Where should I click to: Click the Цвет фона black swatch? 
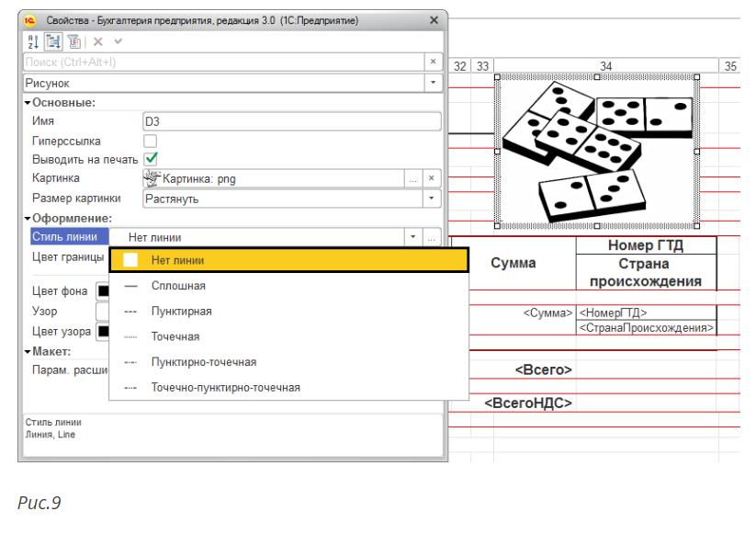(x=103, y=291)
